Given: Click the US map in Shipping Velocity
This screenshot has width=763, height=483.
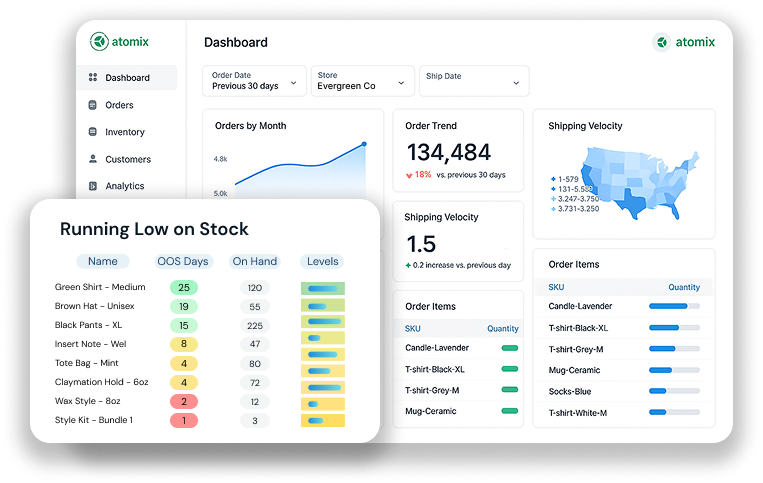Looking at the screenshot, I should 640,183.
